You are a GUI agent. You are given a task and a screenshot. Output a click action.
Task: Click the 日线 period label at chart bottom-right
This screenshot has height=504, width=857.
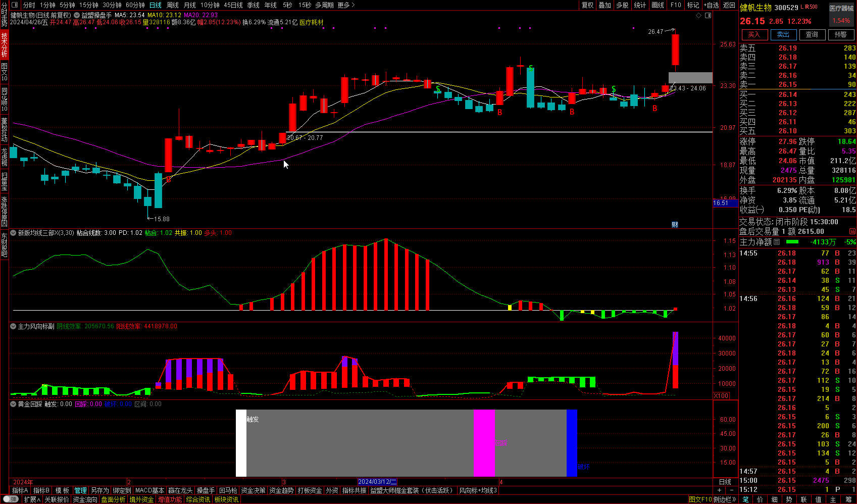(x=725, y=482)
